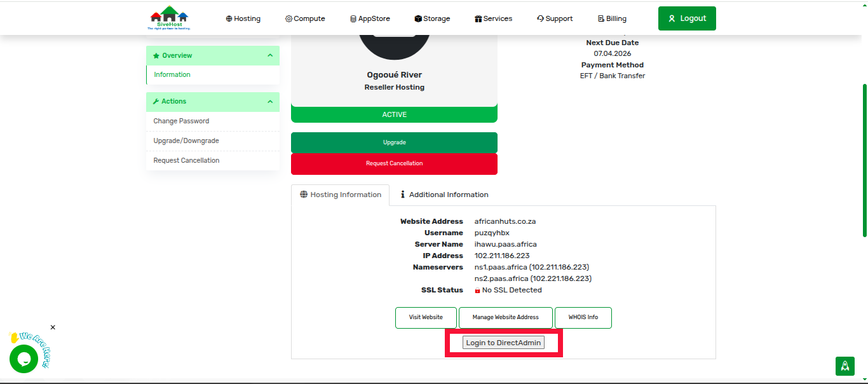Click the green scroll-to-top rocket icon
Screen dimensions: 868x384
click(x=844, y=366)
